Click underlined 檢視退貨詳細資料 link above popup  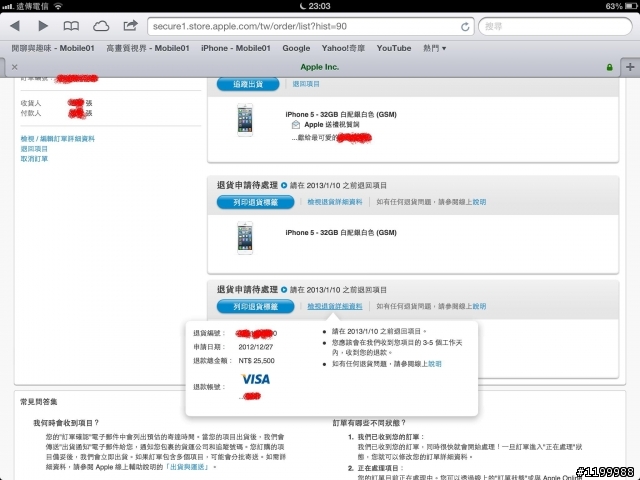pos(335,306)
